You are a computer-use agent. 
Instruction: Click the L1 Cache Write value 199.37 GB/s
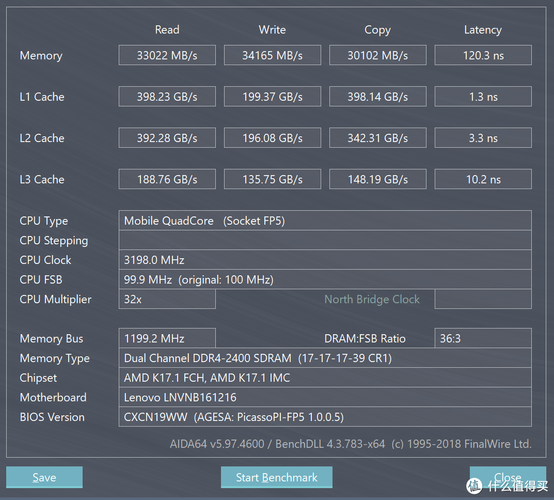272,96
